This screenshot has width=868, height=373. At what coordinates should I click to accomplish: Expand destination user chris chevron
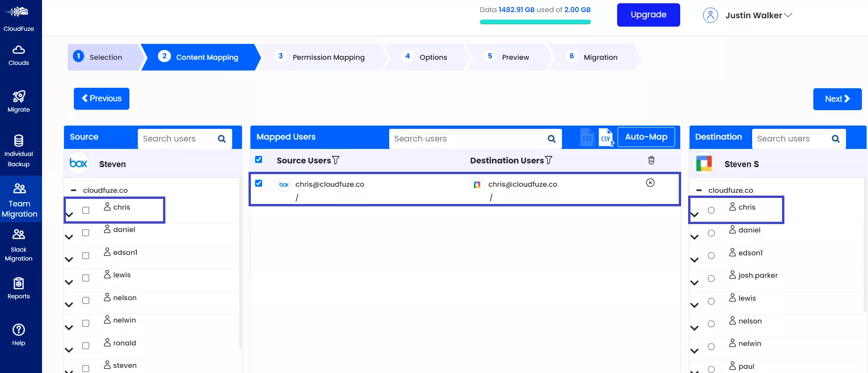[x=695, y=215]
